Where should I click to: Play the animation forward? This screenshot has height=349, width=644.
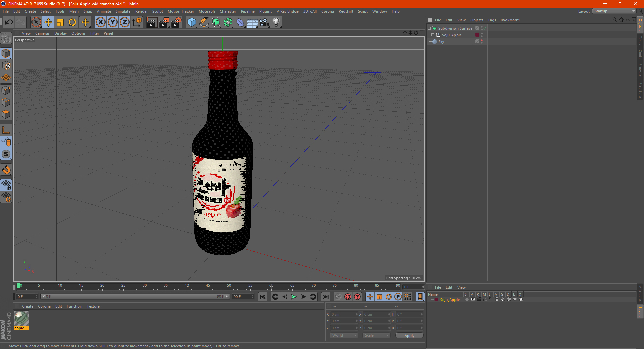tap(294, 297)
